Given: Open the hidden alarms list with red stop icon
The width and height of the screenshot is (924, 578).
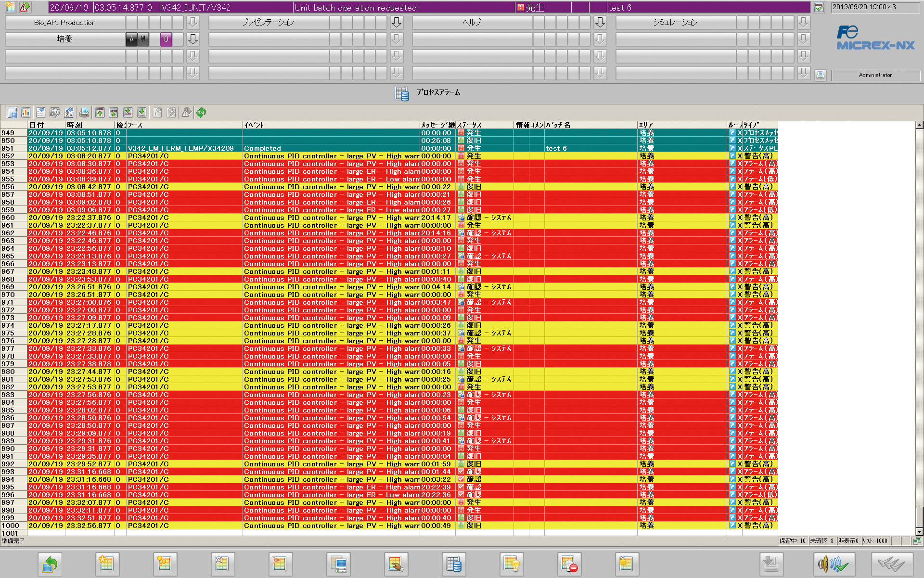Looking at the screenshot, I should click(569, 564).
